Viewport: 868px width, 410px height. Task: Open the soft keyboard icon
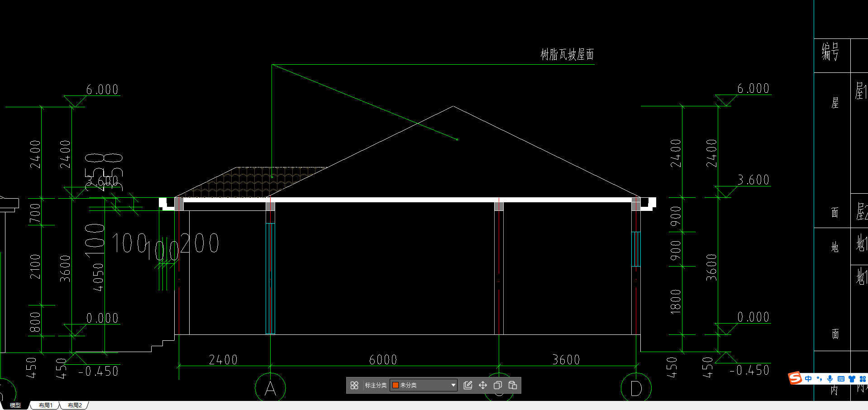point(841,379)
